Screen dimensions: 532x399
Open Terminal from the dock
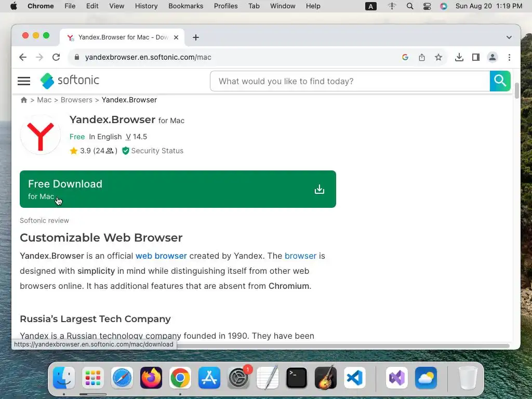[x=297, y=378]
